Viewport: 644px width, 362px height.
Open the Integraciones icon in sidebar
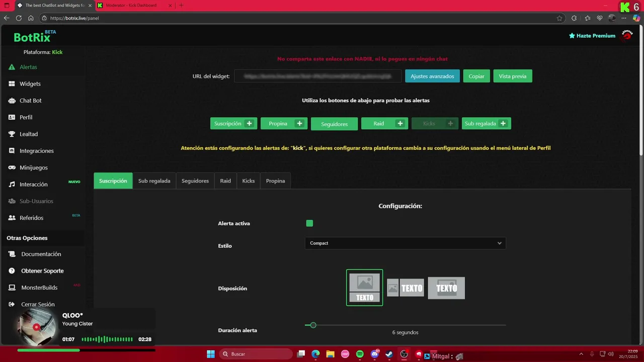[x=12, y=151]
